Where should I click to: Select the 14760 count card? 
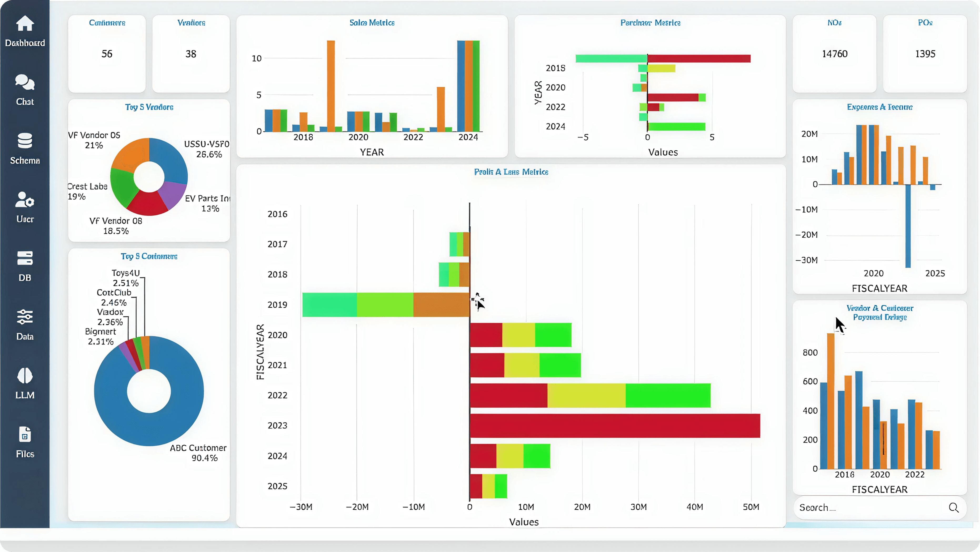(x=834, y=54)
